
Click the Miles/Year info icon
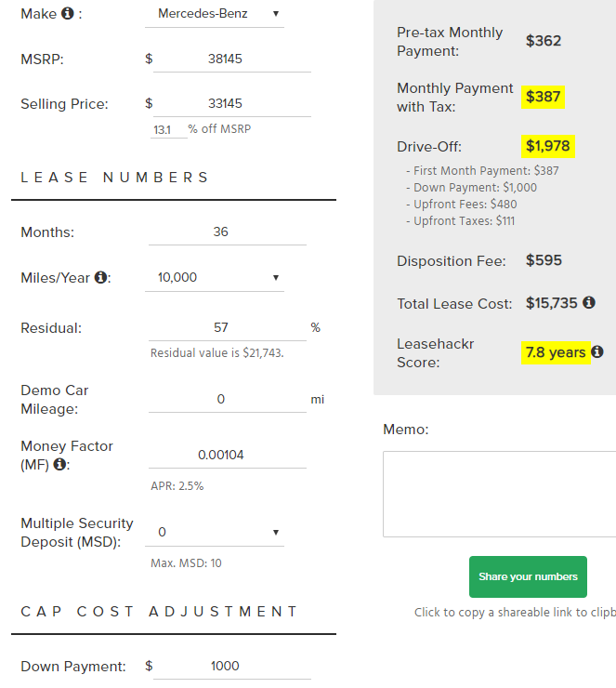(101, 277)
